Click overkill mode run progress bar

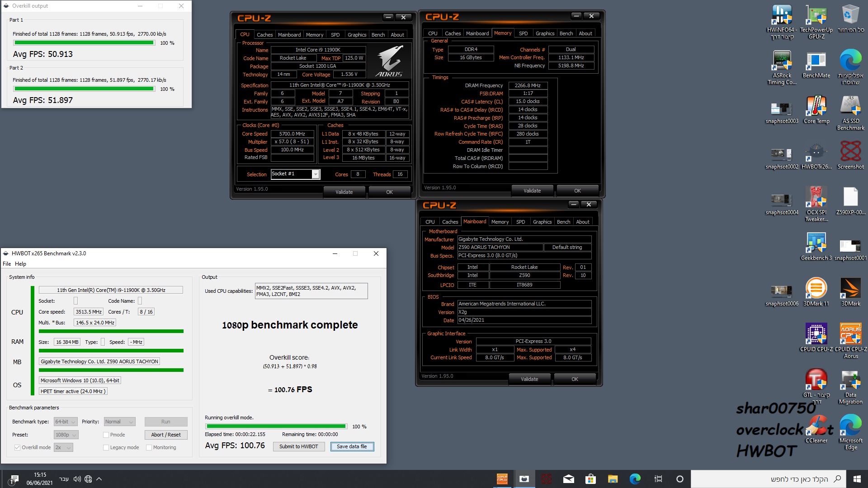276,426
